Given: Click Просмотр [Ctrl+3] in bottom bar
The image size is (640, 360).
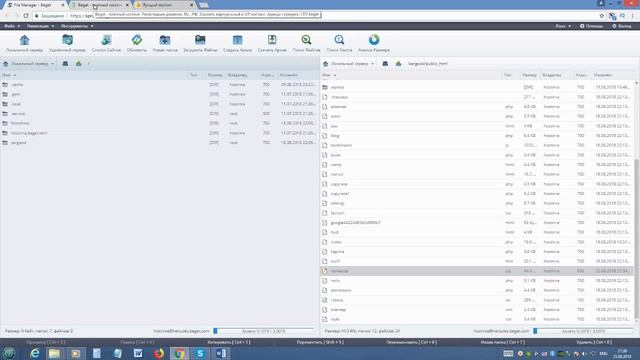Looking at the screenshot, I should click(46, 342).
